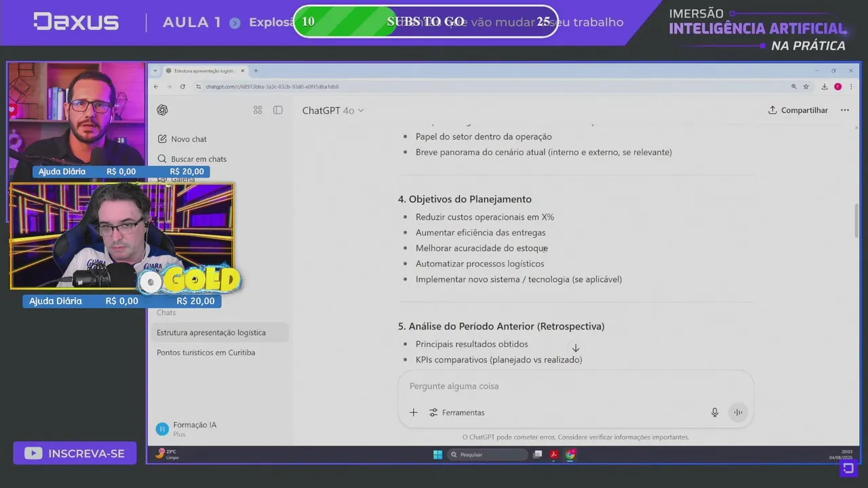Click the Chats section label in sidebar
Image resolution: width=868 pixels, height=488 pixels.
(166, 312)
